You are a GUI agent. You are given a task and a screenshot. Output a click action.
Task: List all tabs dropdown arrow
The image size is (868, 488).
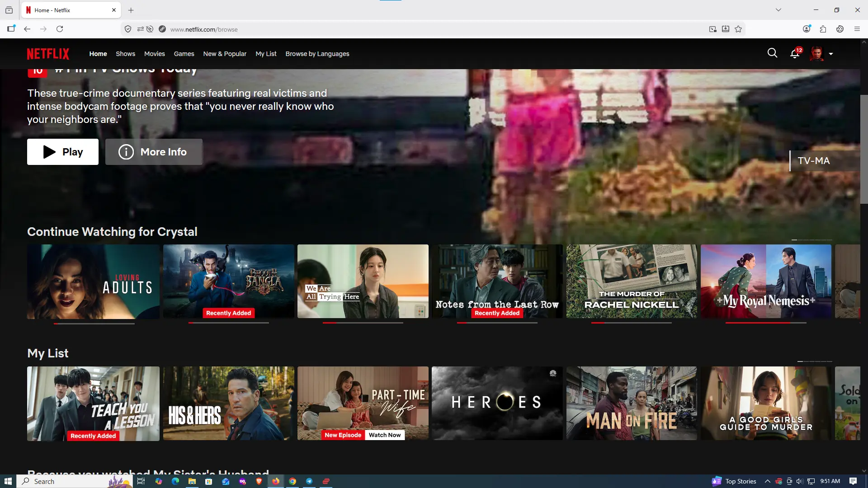[x=778, y=10]
